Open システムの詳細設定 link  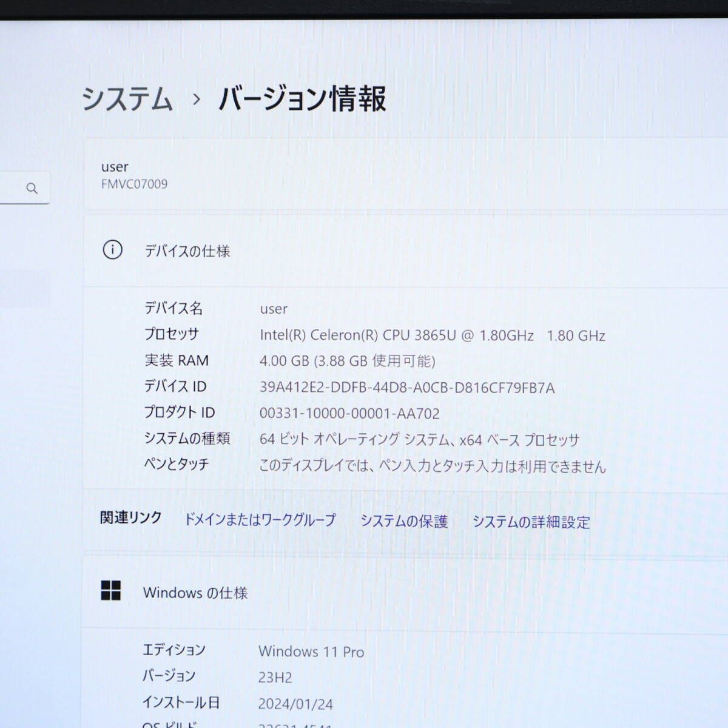(x=531, y=522)
